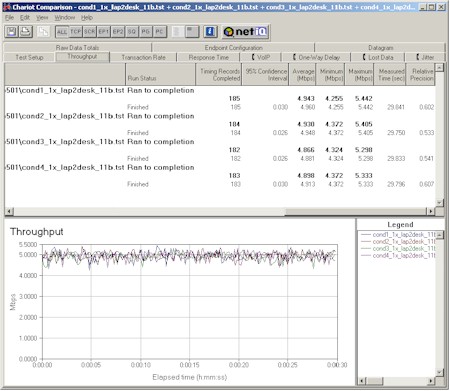Click Legend panel scroll right arrow
The image size is (450, 391).
[431, 381]
